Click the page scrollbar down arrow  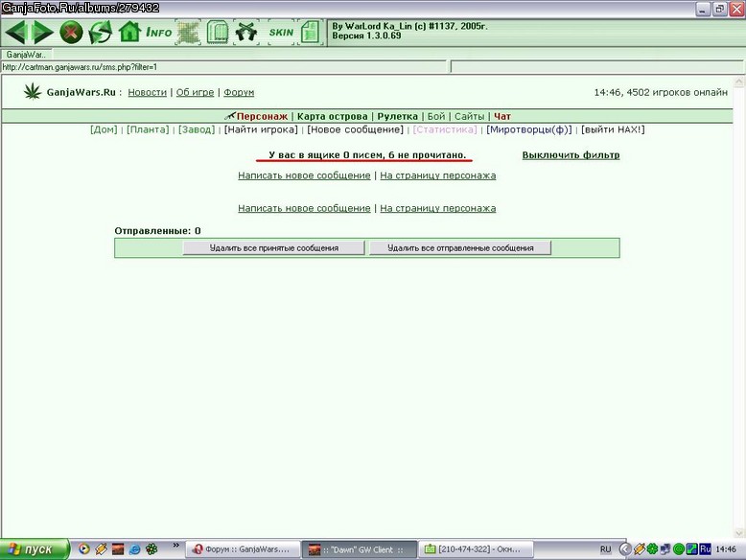pos(739,533)
